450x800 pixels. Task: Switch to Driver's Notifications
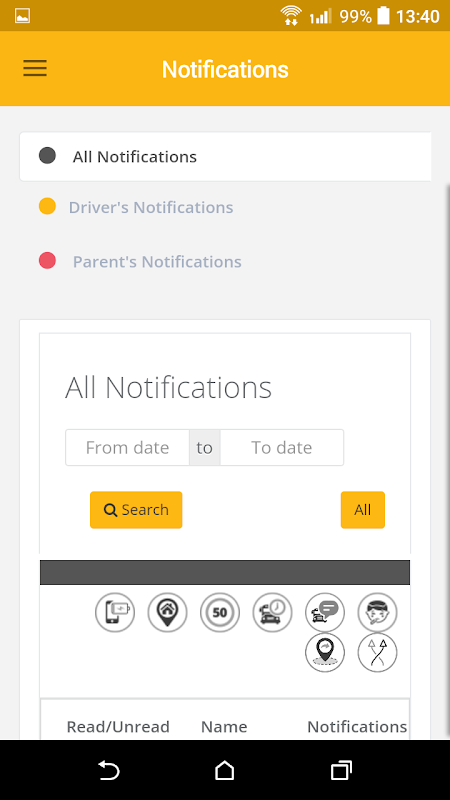tap(151, 207)
